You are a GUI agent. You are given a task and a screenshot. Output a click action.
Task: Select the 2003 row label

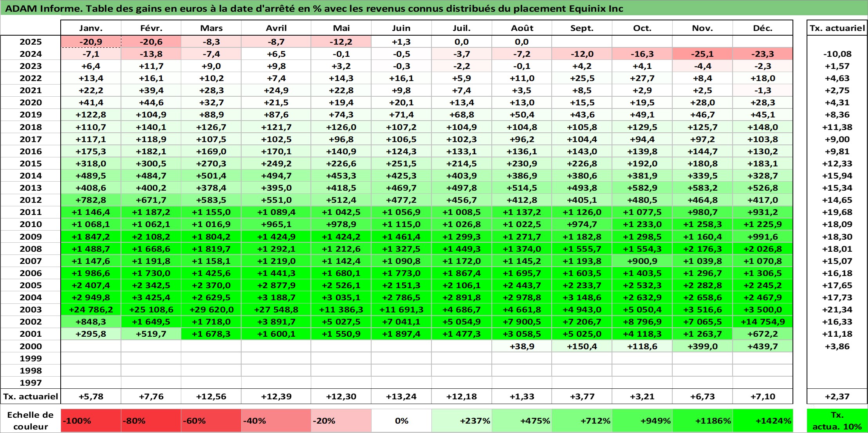pos(31,310)
